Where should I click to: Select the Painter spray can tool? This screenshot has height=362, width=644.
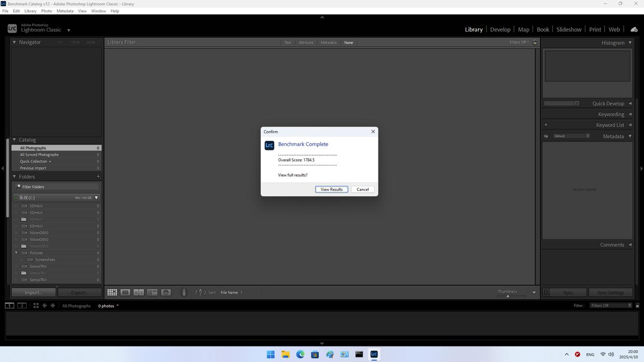click(x=184, y=293)
